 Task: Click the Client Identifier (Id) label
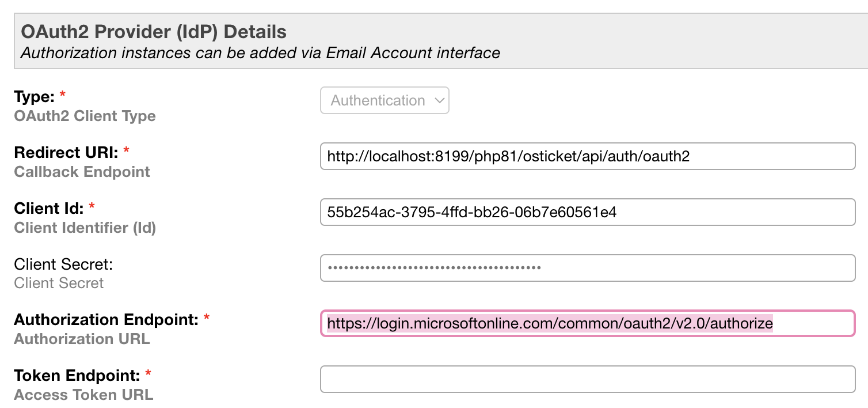click(83, 227)
